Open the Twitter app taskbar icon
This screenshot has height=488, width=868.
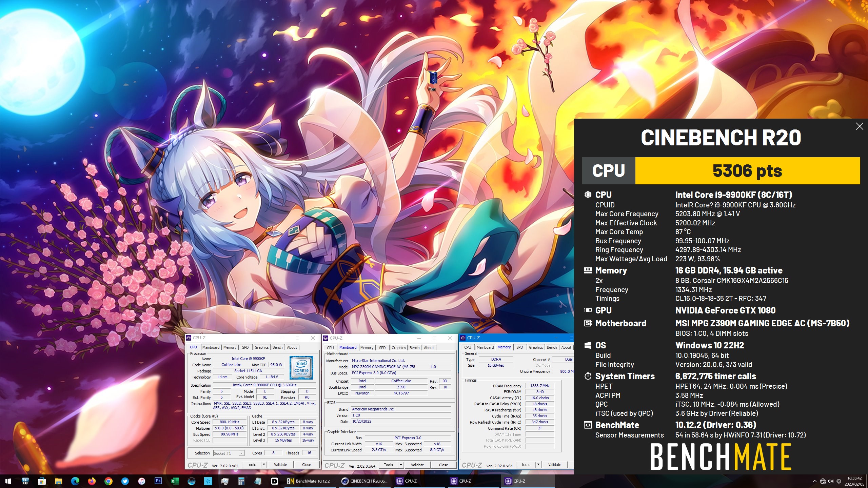(125, 481)
